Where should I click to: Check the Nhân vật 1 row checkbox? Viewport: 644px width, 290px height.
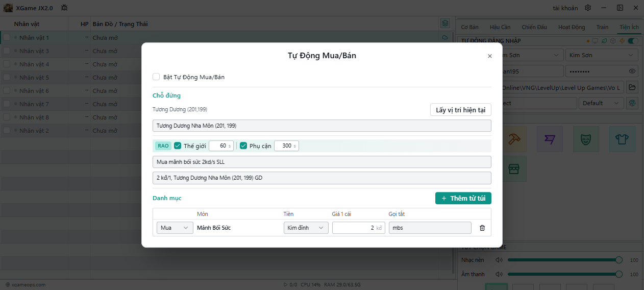[x=7, y=38]
